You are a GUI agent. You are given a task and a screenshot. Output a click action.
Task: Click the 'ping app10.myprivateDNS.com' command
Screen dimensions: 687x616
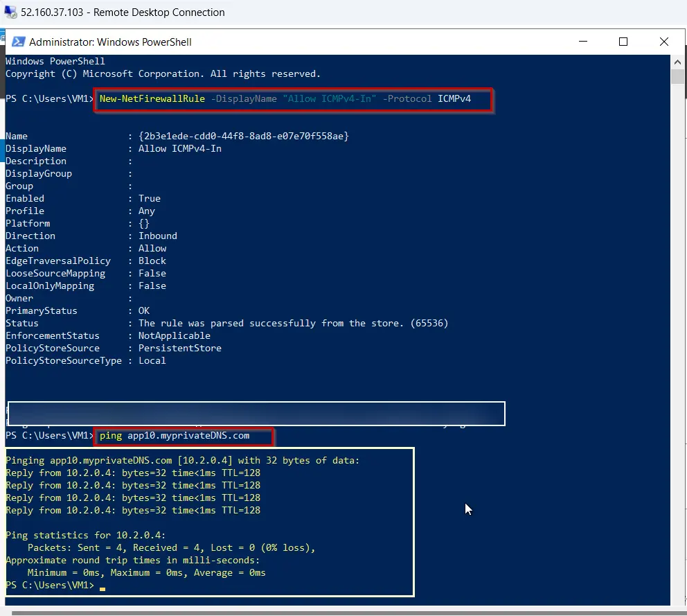(175, 436)
